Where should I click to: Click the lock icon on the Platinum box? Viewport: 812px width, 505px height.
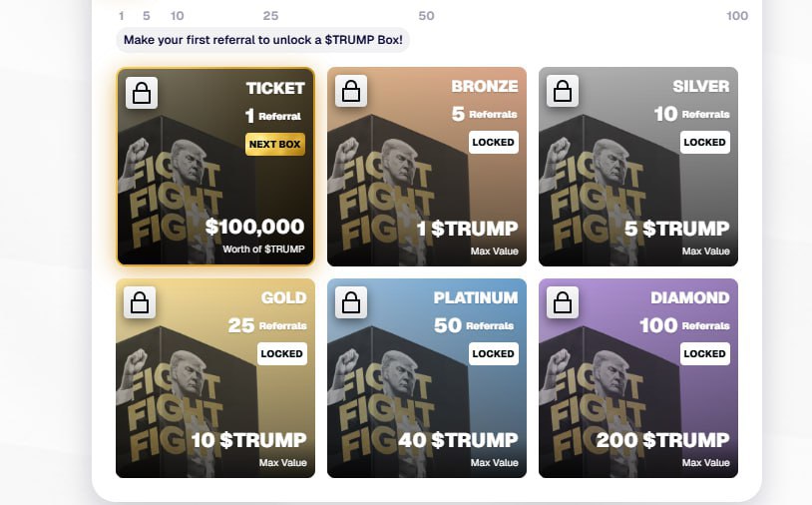point(351,302)
